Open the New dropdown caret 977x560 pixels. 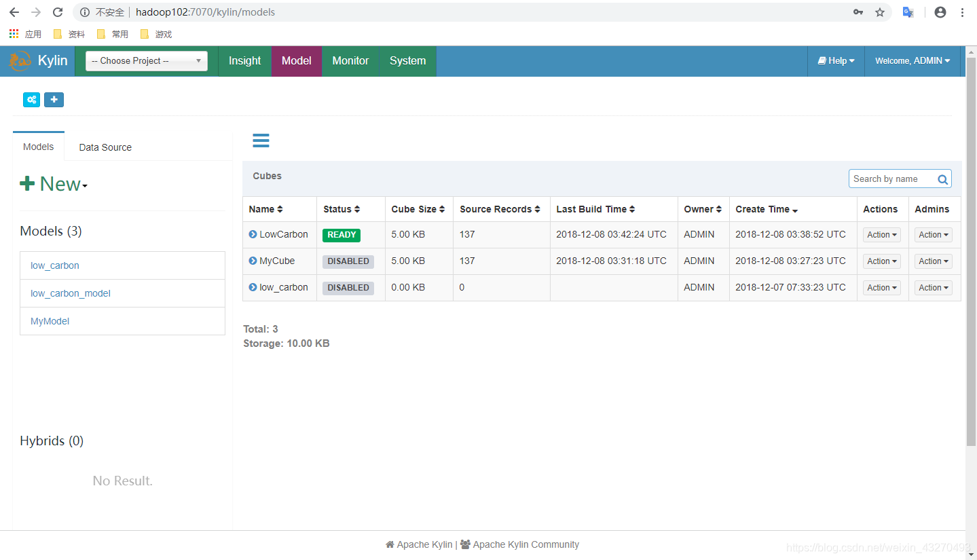pyautogui.click(x=85, y=186)
